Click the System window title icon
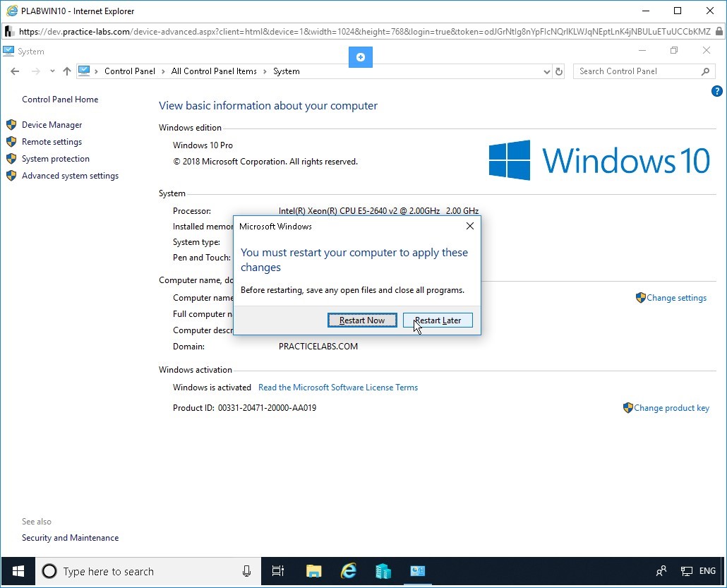727x588 pixels. [x=8, y=51]
